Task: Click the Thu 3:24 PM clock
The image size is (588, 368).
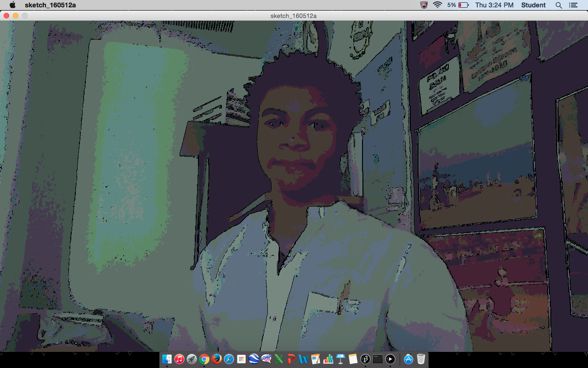Action: [x=494, y=5]
